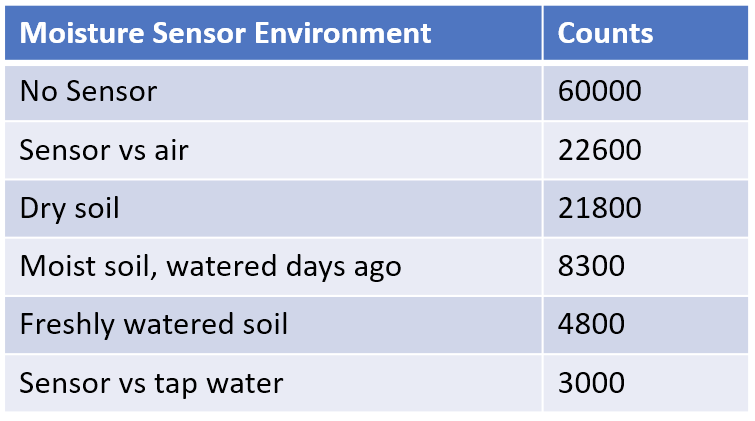Click the word 'air' in the table
The height and width of the screenshot is (421, 755).
coord(170,150)
